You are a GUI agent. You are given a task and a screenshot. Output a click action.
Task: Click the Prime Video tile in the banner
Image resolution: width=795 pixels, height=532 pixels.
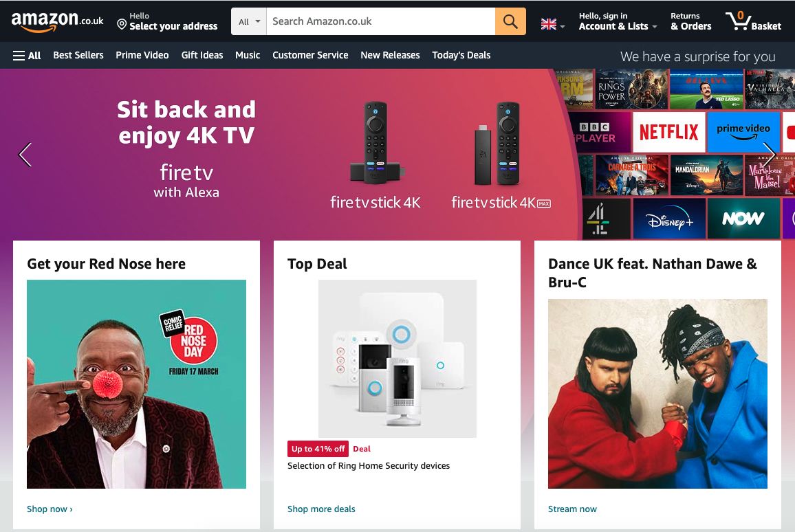743,132
